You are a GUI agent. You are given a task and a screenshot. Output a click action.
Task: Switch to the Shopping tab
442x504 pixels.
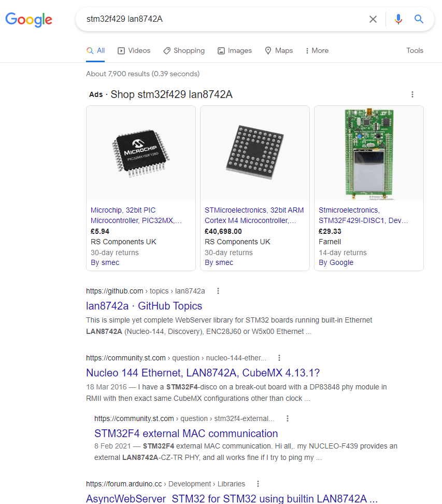184,50
